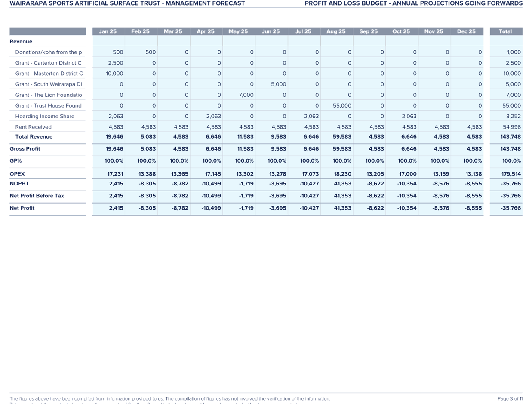Click the Profit and Loss Budget title
The image size is (532, 404).
[414, 3]
